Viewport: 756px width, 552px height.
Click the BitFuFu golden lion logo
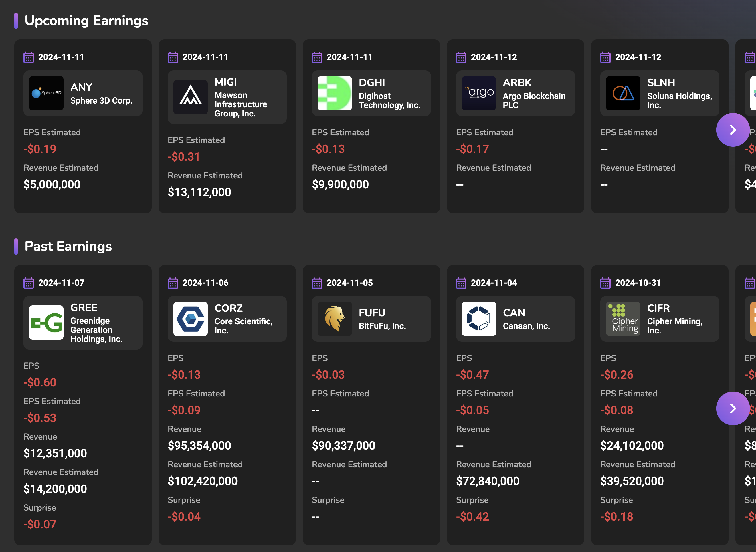(x=334, y=319)
